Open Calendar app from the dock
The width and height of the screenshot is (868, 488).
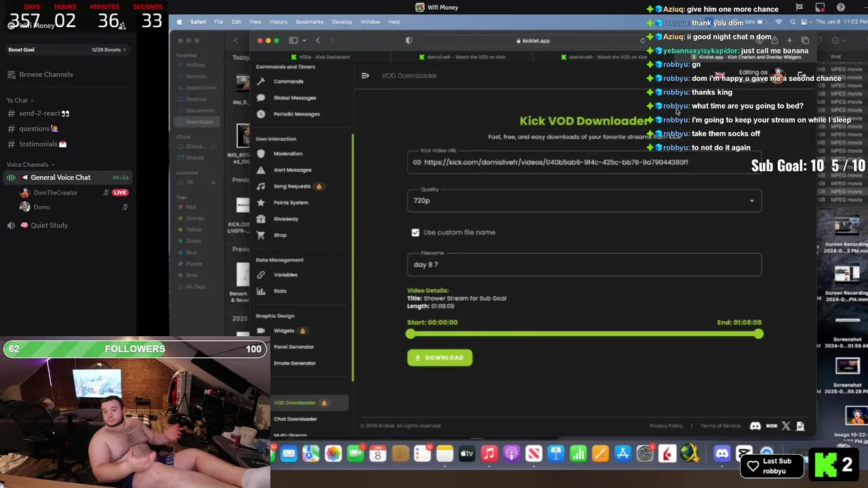pyautogui.click(x=378, y=453)
